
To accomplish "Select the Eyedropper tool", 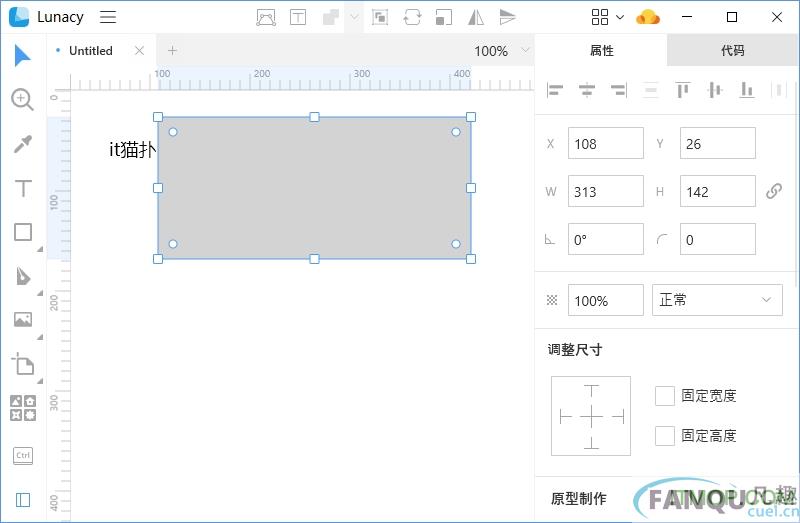I will click(x=22, y=144).
